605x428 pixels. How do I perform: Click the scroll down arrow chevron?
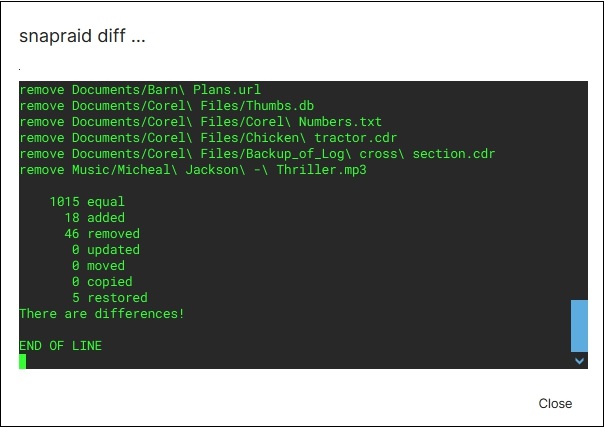click(579, 361)
